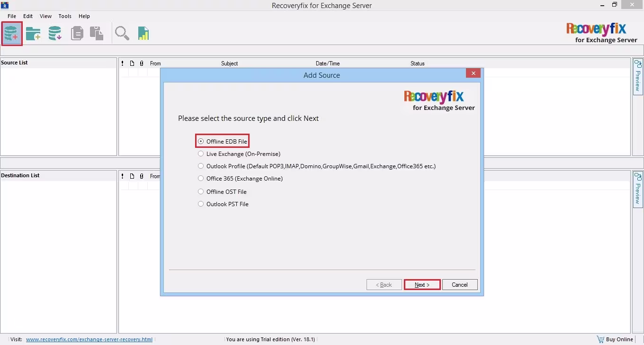Click the item type page icon in source header
Screen dimensions: 644x345
point(132,64)
